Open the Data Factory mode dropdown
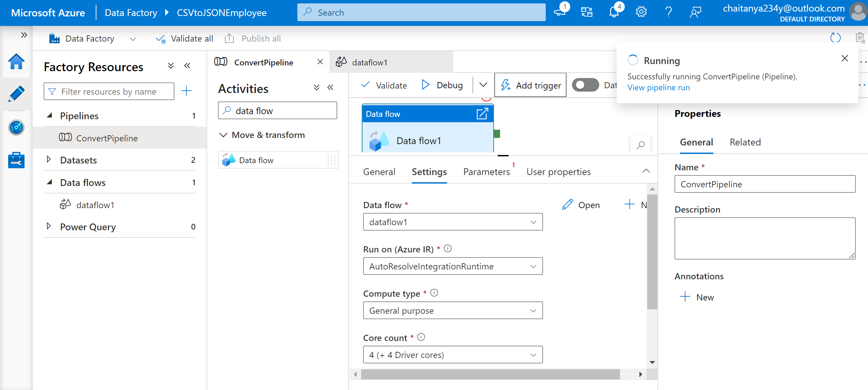This screenshot has width=868, height=390. [x=133, y=39]
